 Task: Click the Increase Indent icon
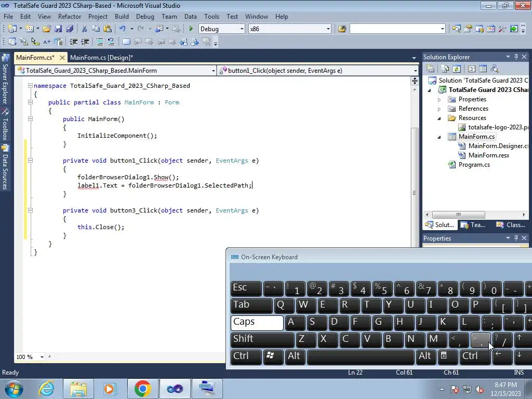click(x=85, y=42)
